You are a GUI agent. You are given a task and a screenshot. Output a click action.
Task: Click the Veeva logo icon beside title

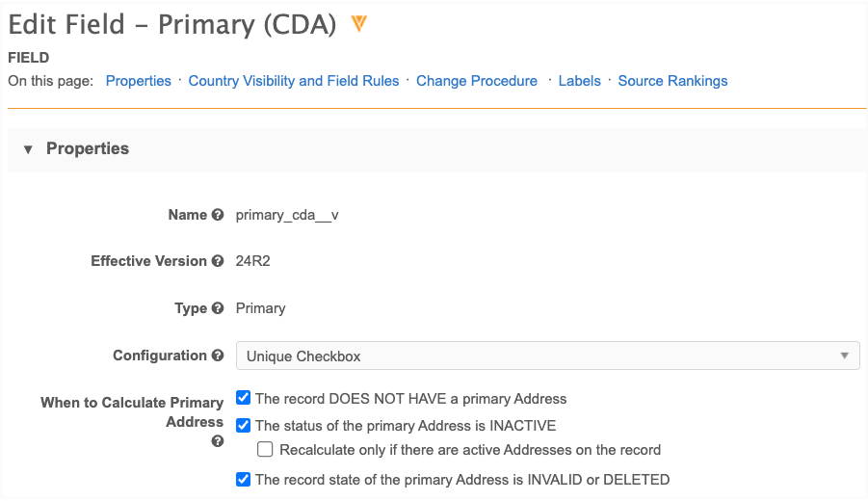point(359,24)
